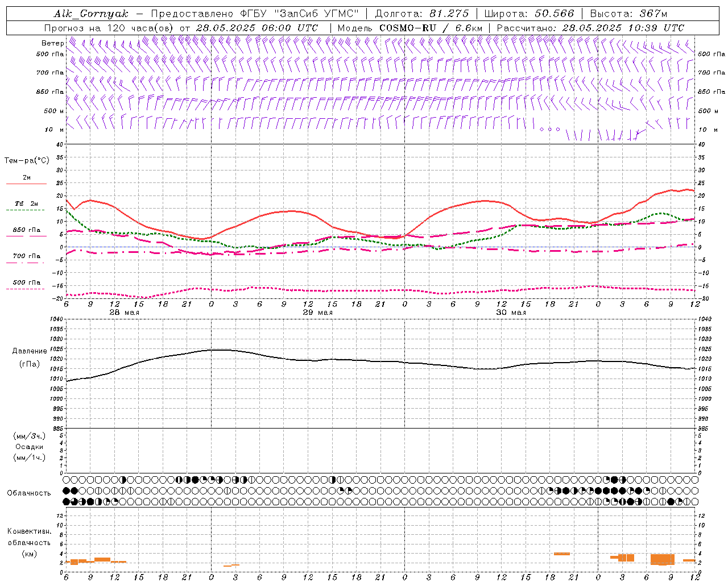Select the model name COSMO-RU / 6.6км
This screenshot has width=728, height=582.
point(431,28)
